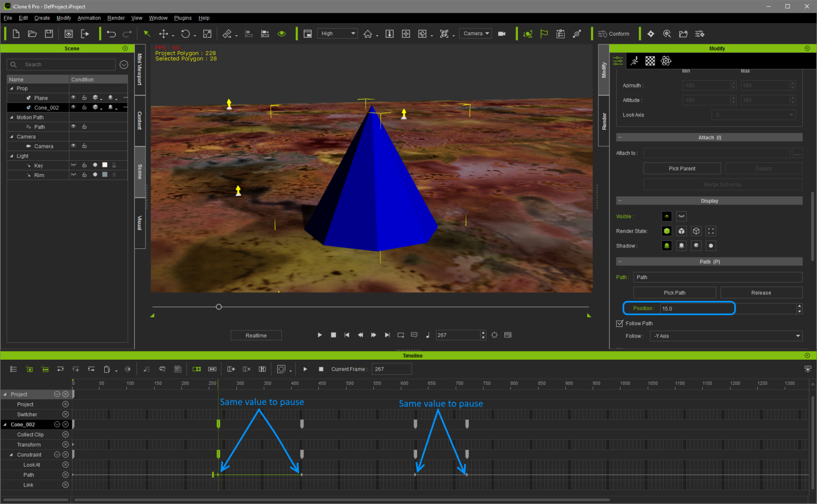Collapse the Prop tree group

[12, 88]
